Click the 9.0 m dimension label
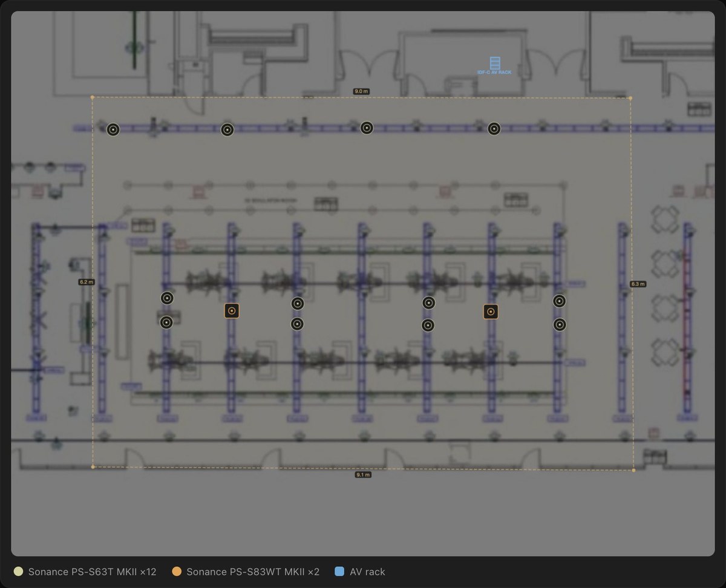This screenshot has width=726, height=588. pyautogui.click(x=361, y=91)
